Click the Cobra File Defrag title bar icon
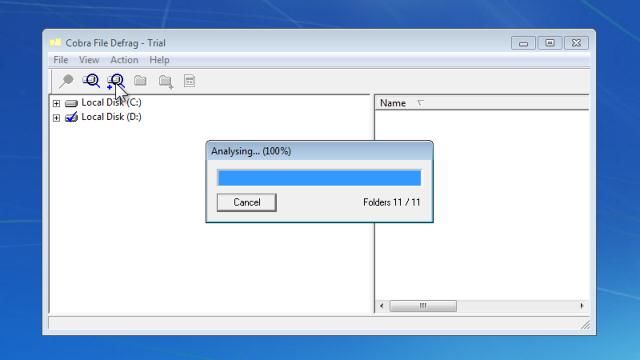Image resolution: width=640 pixels, height=360 pixels. (56, 42)
